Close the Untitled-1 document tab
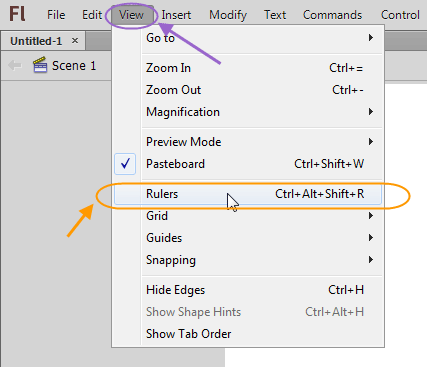Screen dimensions: 427x367 (75, 41)
